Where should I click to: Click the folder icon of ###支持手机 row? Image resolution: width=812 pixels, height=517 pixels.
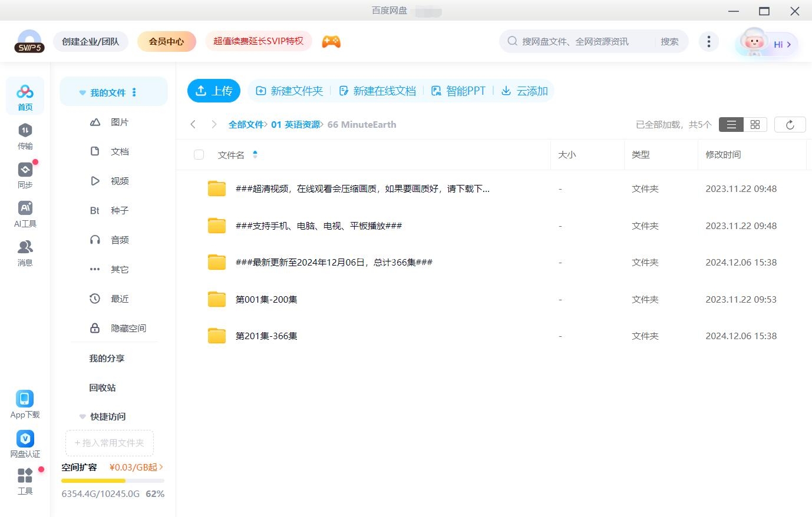[x=217, y=226]
